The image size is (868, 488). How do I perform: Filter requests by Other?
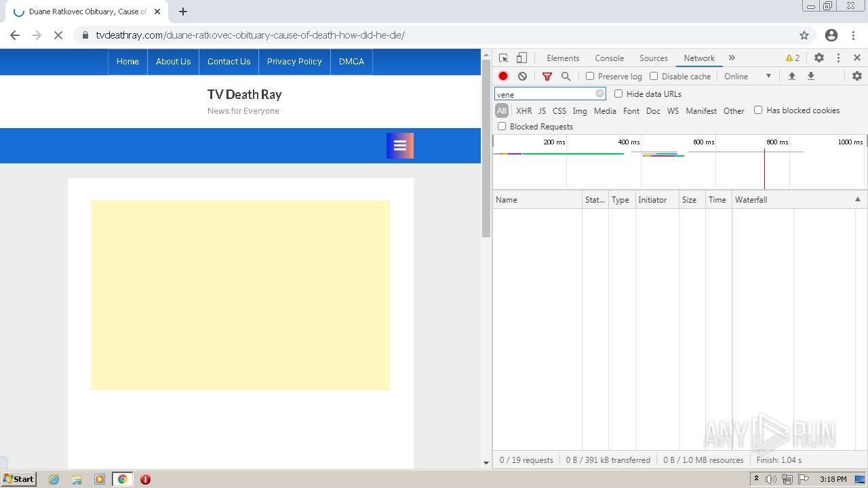tap(734, 110)
